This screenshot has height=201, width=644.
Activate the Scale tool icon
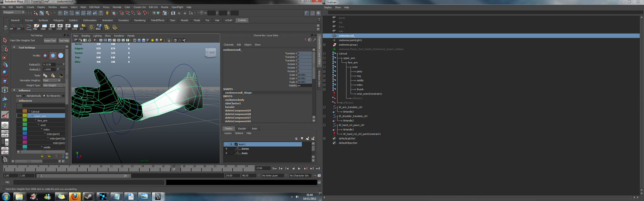[x=5, y=81]
